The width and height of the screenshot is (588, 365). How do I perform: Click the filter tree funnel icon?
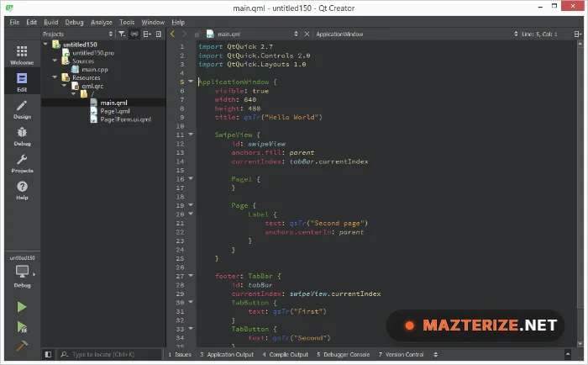[122, 34]
